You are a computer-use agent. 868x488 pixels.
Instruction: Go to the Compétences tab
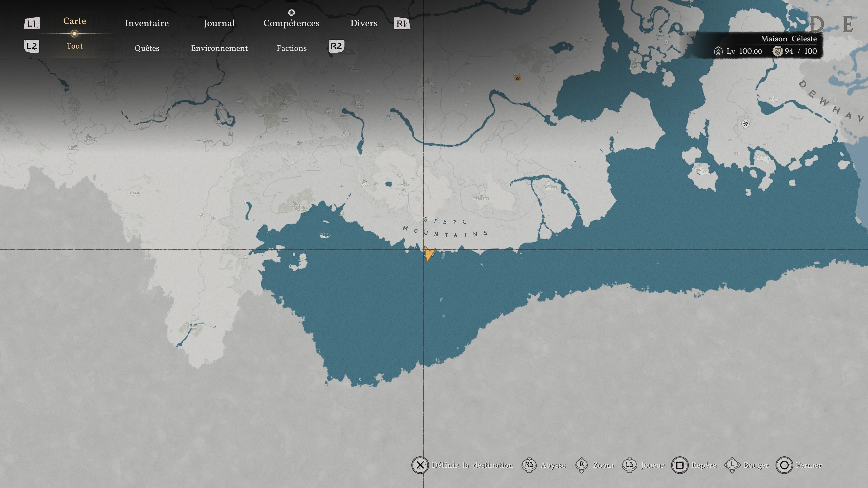click(291, 23)
